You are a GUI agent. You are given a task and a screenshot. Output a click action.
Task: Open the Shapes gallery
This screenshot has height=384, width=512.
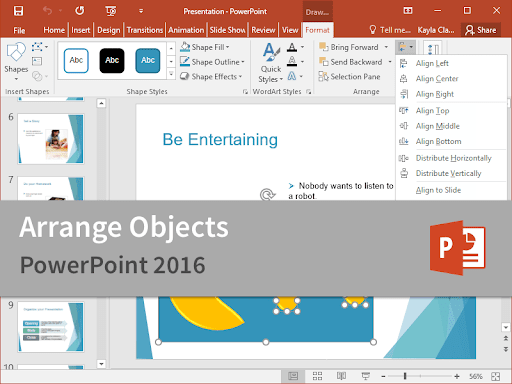click(x=16, y=62)
